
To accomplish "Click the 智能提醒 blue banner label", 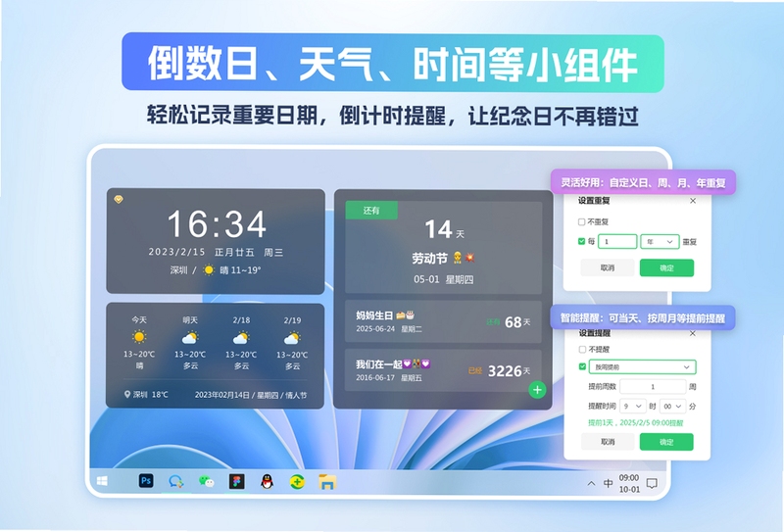I will tap(643, 318).
